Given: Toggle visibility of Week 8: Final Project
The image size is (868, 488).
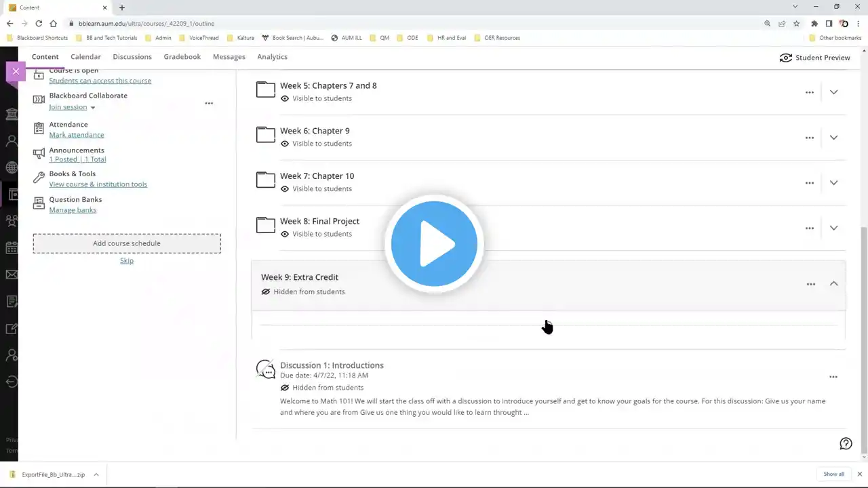Looking at the screenshot, I should click(x=316, y=235).
